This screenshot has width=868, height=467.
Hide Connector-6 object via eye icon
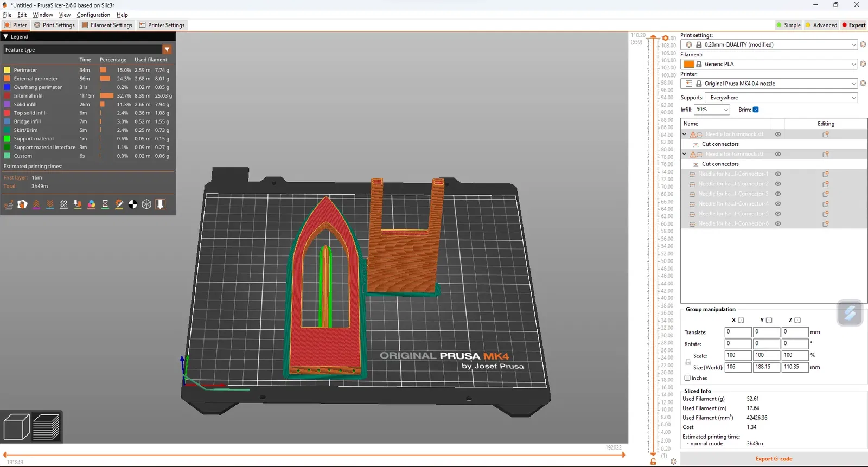(778, 223)
